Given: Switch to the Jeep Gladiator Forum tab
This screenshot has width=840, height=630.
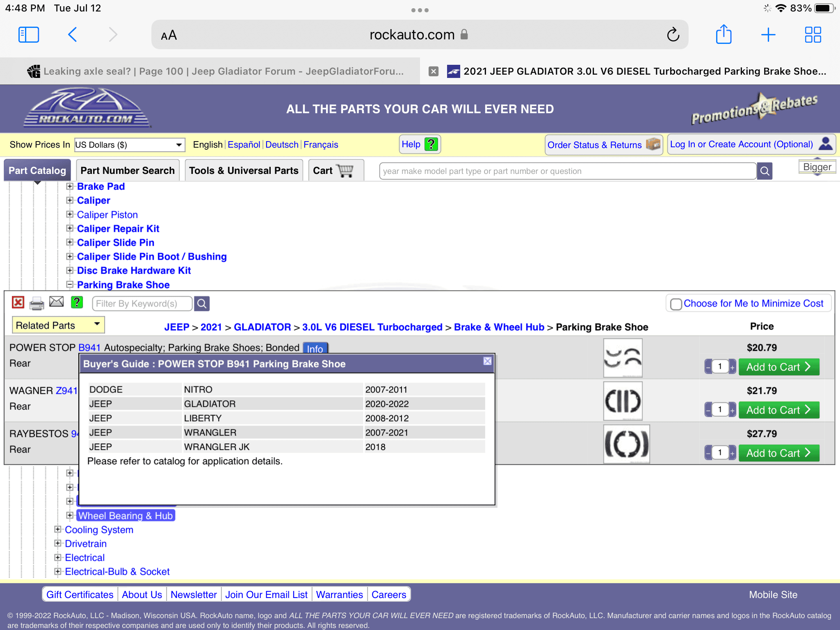Looking at the screenshot, I should point(210,71).
